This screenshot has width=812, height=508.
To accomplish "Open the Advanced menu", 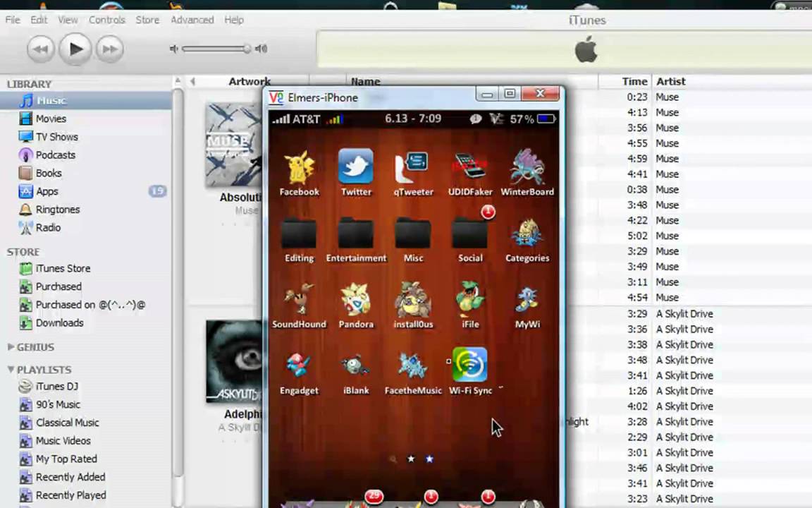I will (x=192, y=20).
